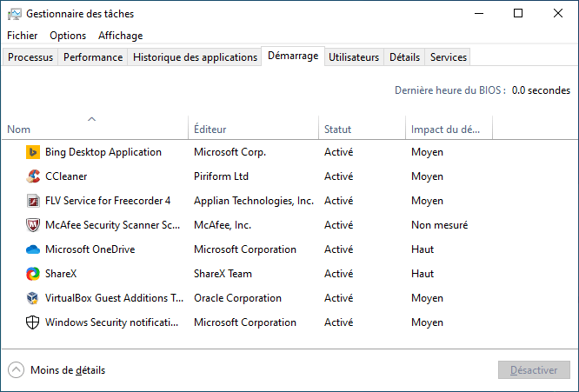Switch to the Détails tab

pyautogui.click(x=404, y=57)
